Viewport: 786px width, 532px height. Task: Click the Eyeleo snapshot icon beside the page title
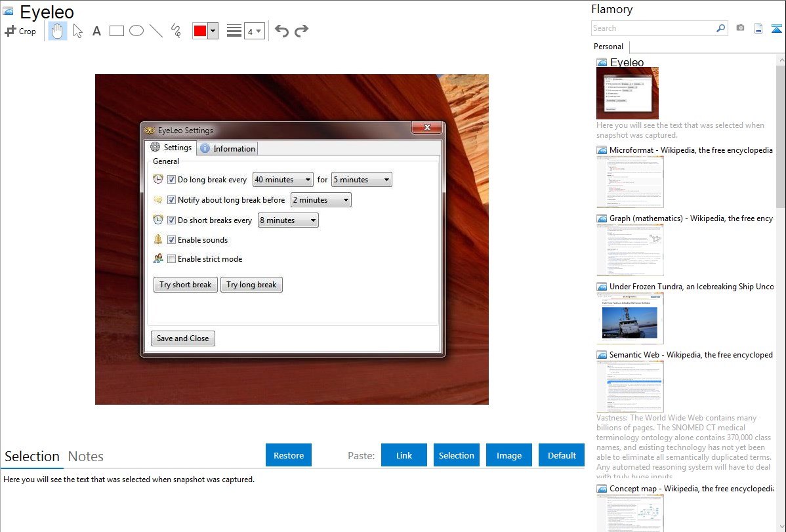[8, 11]
